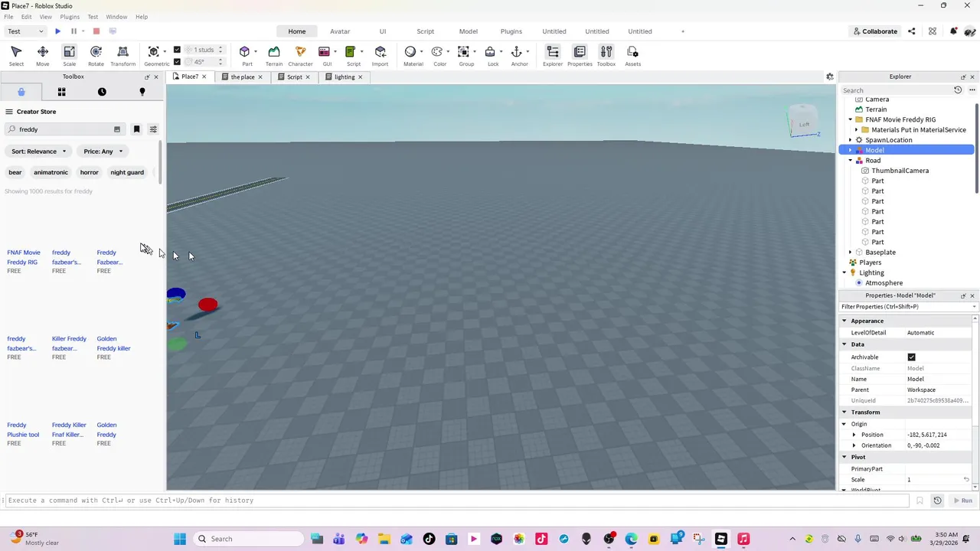Filter results by 'night guard' tag
Image resolution: width=980 pixels, height=551 pixels.
(x=127, y=172)
